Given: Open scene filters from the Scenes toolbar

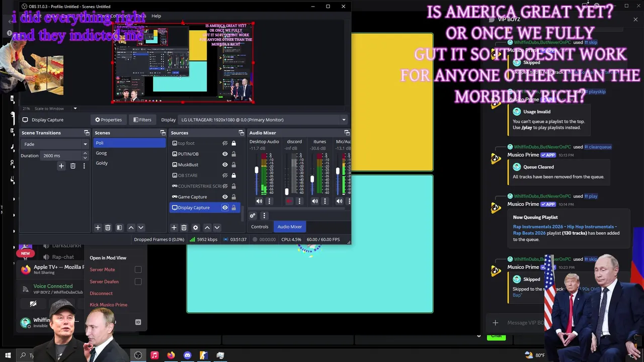Looking at the screenshot, I should 119,228.
